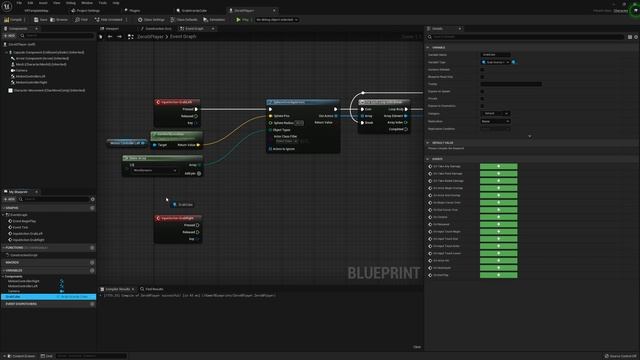
Task: Open the Replication dropdown
Action: [496, 121]
